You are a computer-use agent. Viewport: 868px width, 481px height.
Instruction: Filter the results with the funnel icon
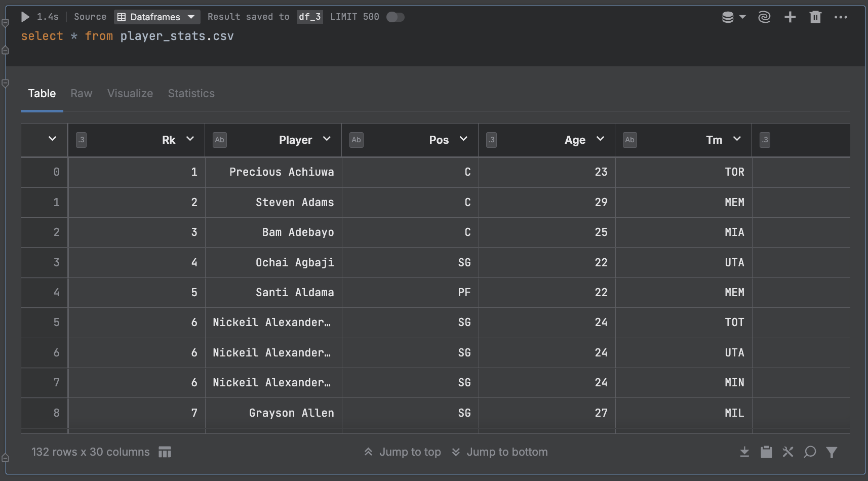click(x=832, y=452)
